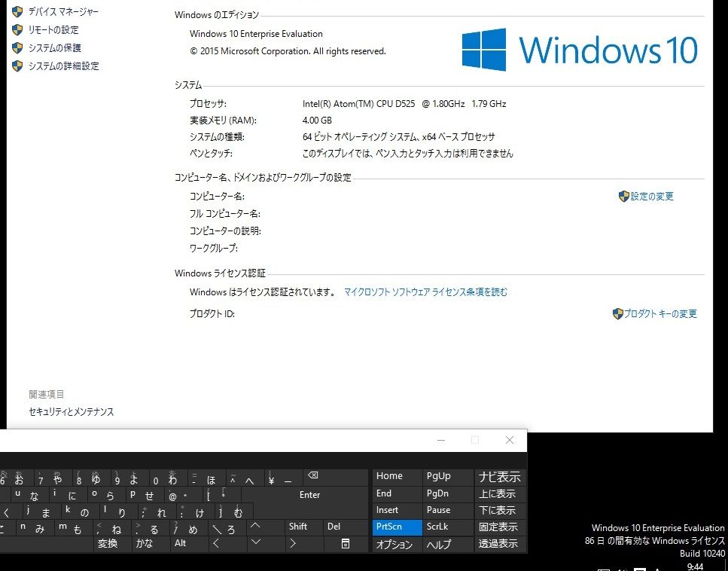Click the 4.00 GB RAM value
728x571 pixels.
click(317, 121)
